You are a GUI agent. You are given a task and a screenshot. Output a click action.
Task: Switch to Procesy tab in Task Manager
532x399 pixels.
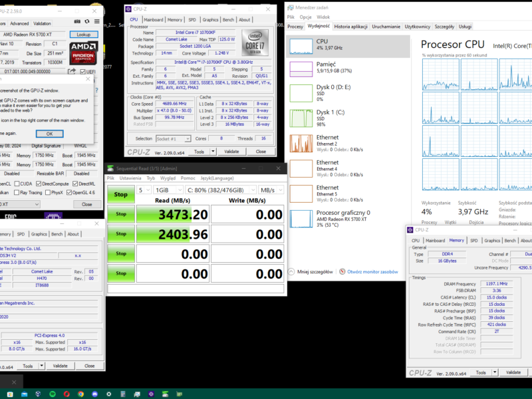295,27
